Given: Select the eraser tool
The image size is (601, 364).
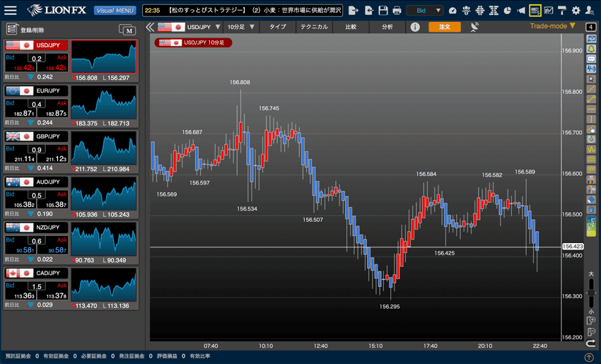Looking at the screenshot, I should pyautogui.click(x=591, y=199).
